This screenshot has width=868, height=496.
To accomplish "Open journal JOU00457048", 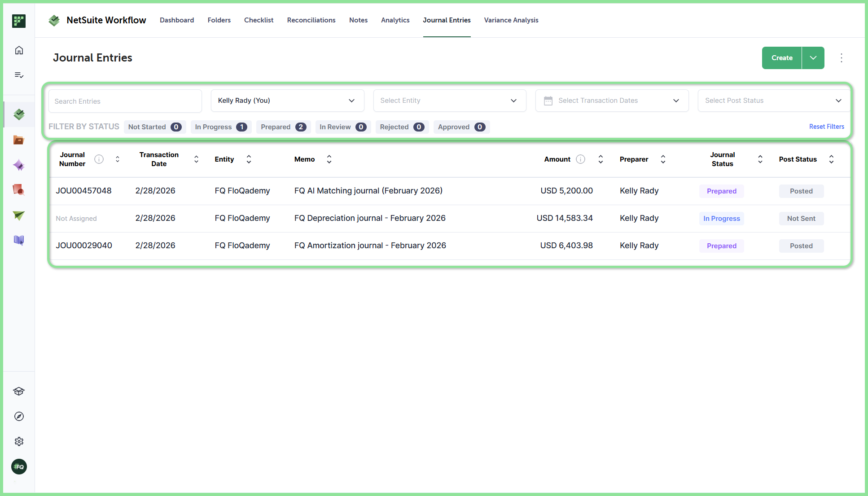I will tap(84, 191).
